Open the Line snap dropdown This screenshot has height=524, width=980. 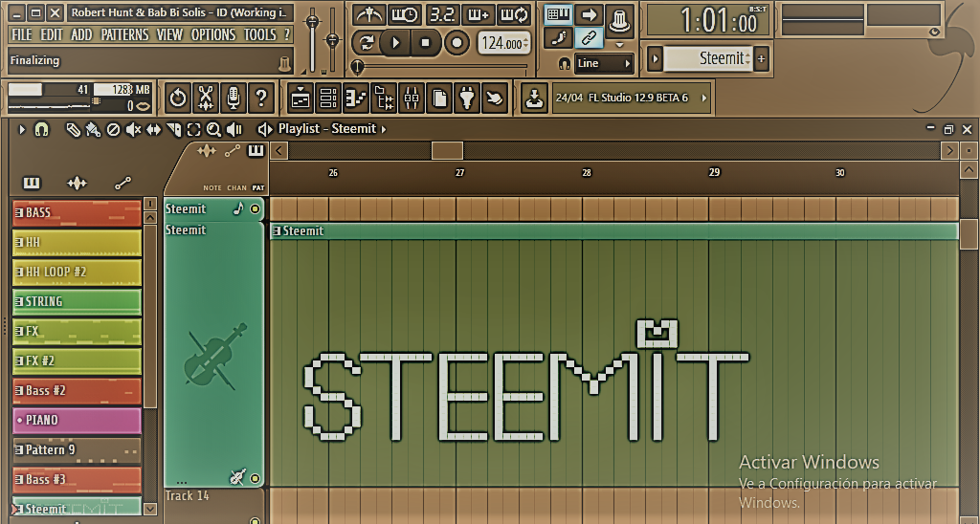pyautogui.click(x=604, y=63)
